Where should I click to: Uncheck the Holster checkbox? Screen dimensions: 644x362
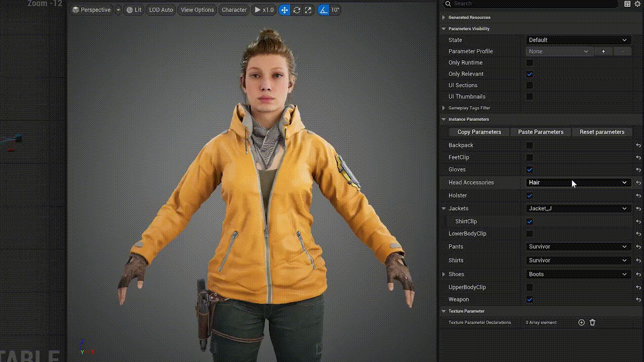point(529,196)
